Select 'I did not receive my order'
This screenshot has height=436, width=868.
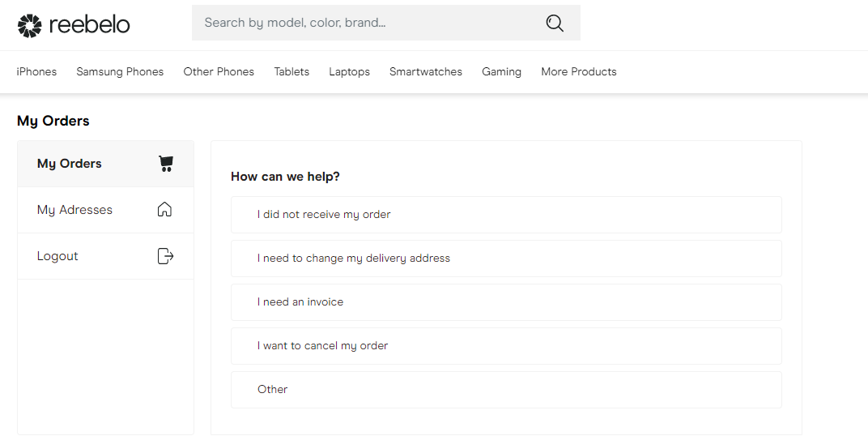pos(506,215)
